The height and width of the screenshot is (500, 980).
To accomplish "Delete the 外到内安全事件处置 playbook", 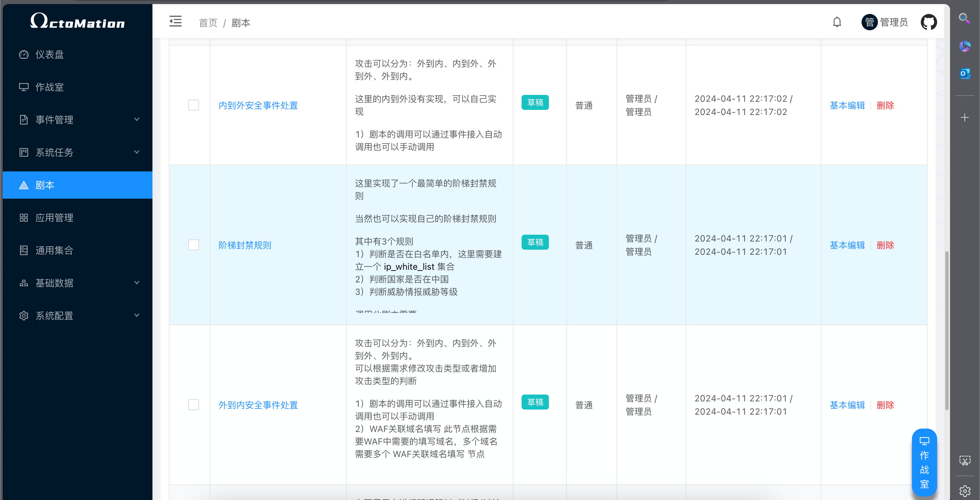I will click(x=885, y=405).
